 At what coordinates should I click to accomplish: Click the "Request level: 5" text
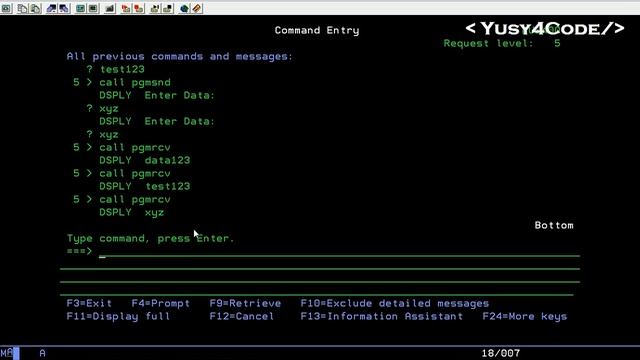[x=502, y=43]
